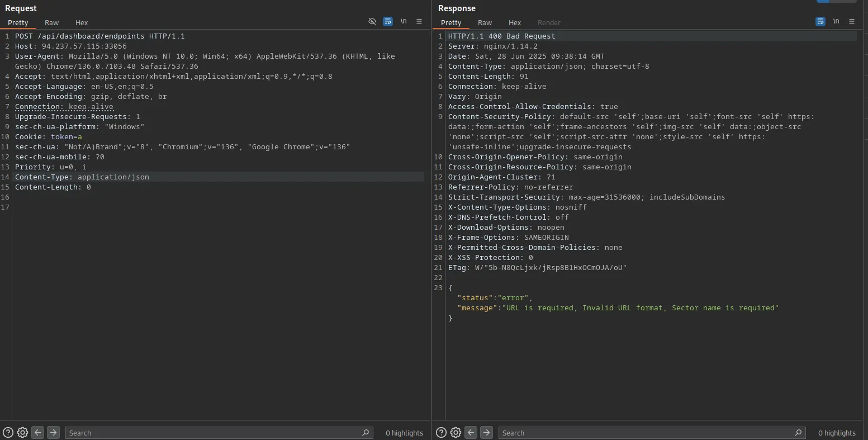Toggle word wrap in Response panel
Screen dimensions: 868x440
(820, 22)
